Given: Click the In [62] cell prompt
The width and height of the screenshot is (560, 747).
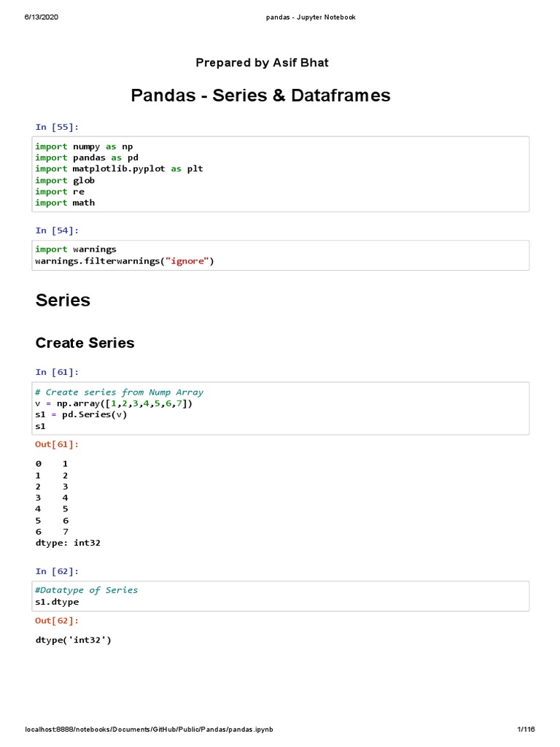Looking at the screenshot, I should pyautogui.click(x=57, y=571).
